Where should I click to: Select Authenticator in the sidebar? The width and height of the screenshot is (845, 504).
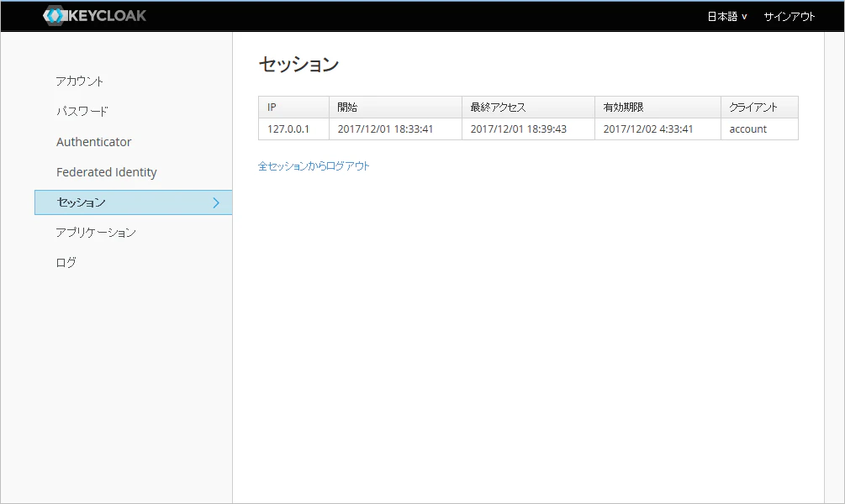94,142
